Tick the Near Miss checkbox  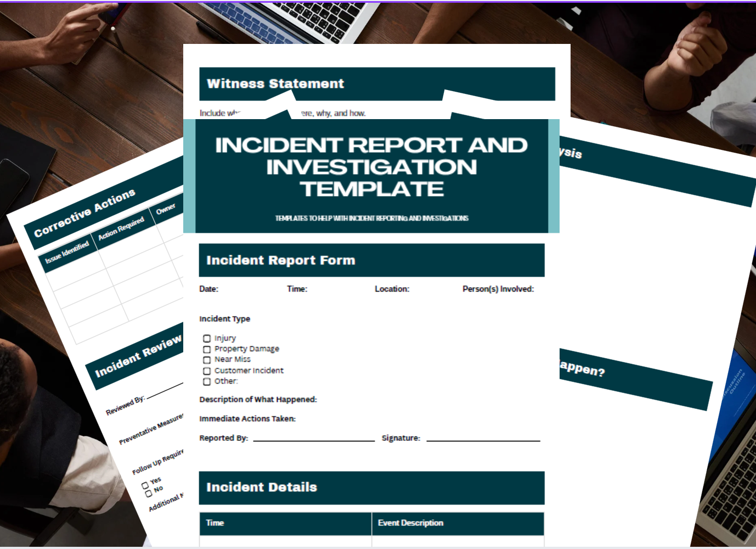pyautogui.click(x=207, y=360)
